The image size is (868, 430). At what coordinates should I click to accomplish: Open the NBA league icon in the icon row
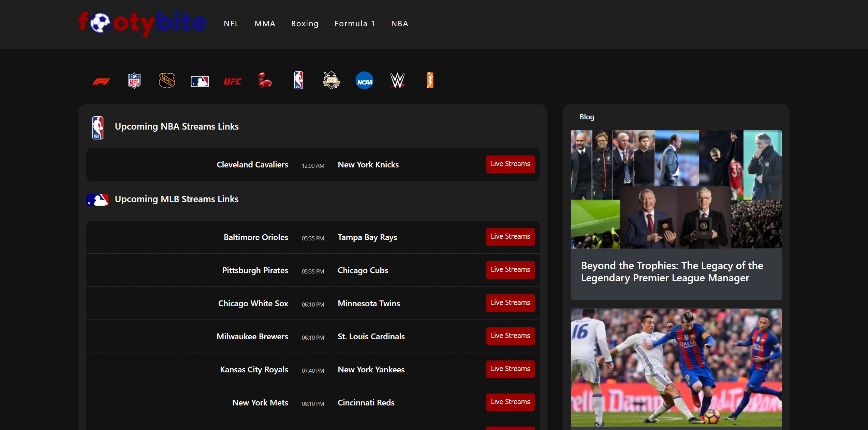tap(298, 80)
